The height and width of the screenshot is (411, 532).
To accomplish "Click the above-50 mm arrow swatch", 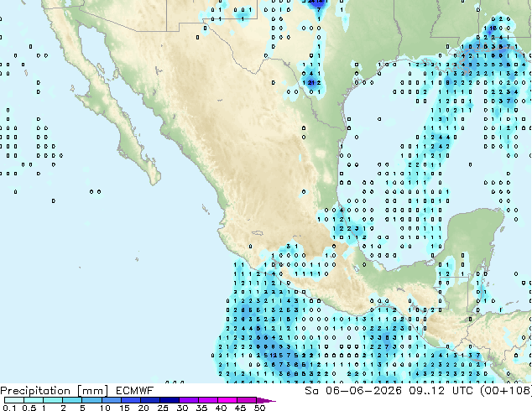I will 266,400.
